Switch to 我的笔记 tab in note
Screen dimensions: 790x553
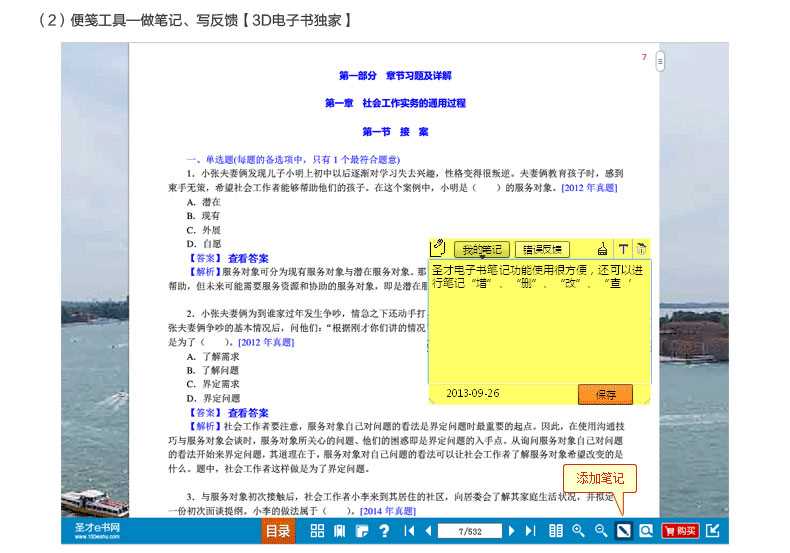click(x=482, y=249)
